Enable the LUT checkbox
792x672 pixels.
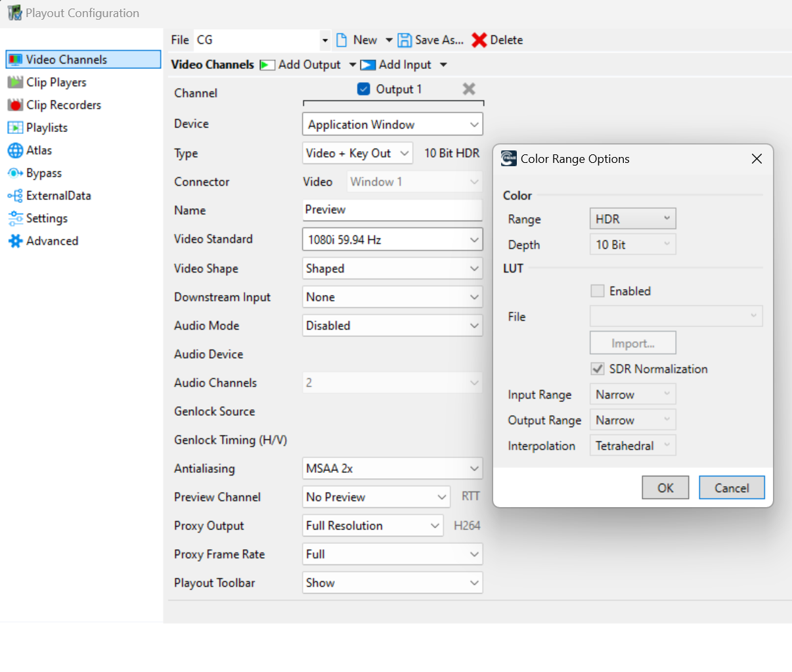tap(598, 291)
